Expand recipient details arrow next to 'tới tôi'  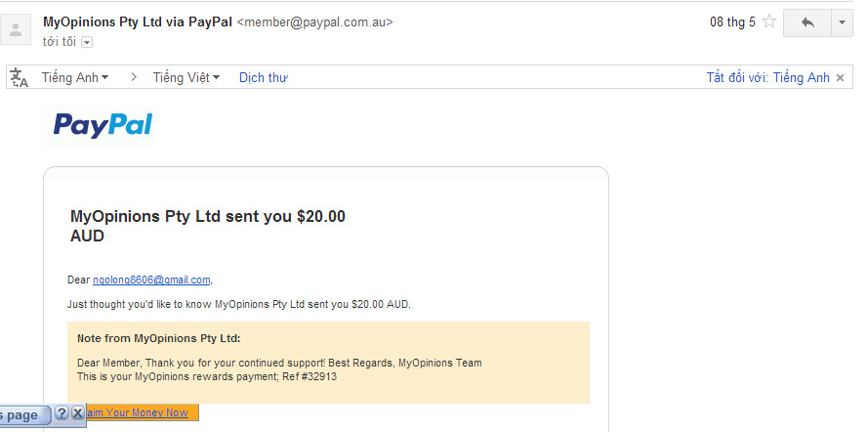pos(87,42)
